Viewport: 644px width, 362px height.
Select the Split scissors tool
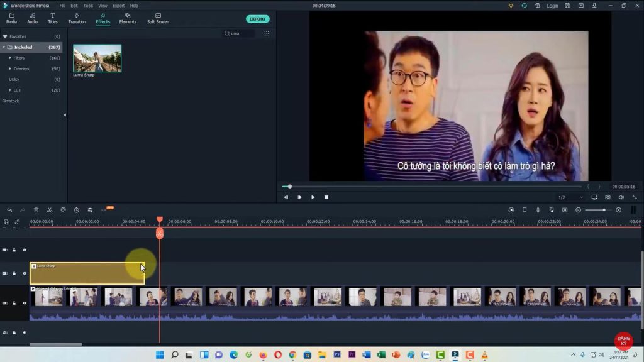(50, 209)
